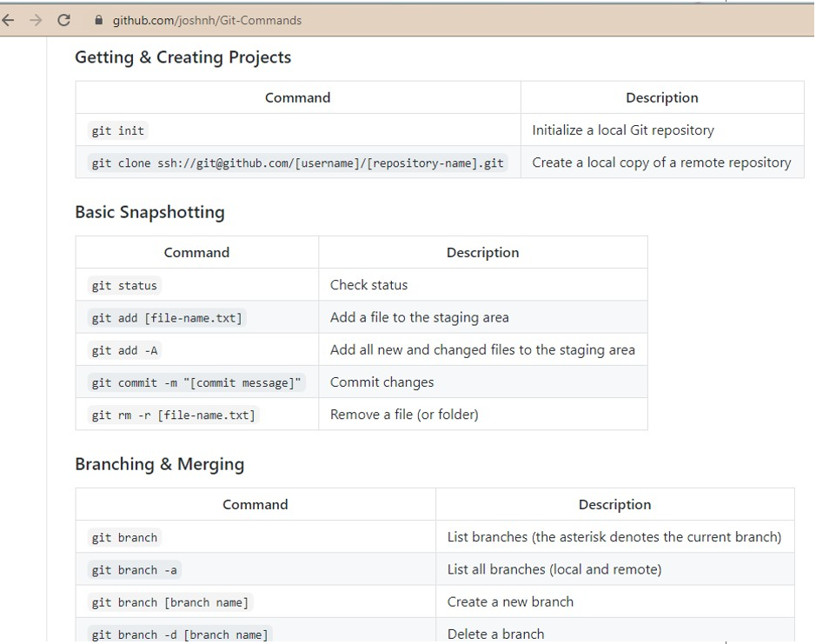Click the 'Commit changes' description cell
816x644 pixels.
pos(381,382)
